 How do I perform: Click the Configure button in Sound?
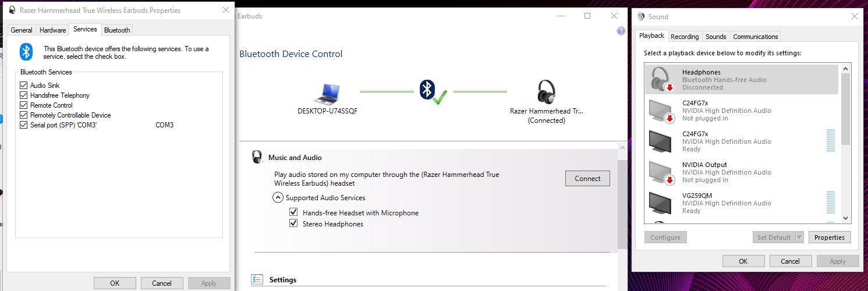665,237
